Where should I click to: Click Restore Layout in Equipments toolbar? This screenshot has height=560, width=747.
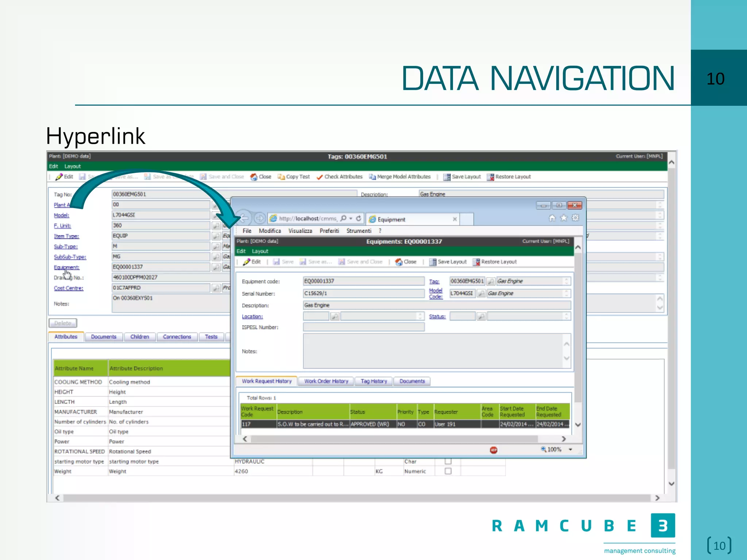495,262
